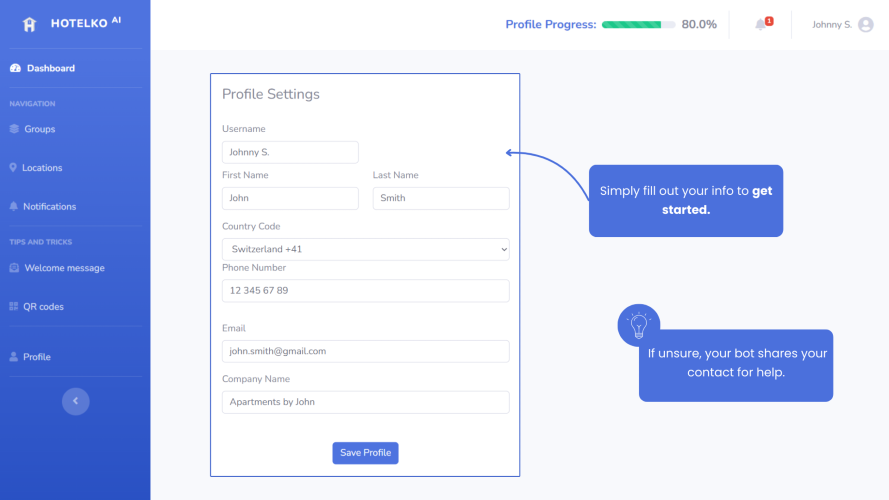889x500 pixels.
Task: Open the Johnny S. account menu
Action: coord(843,24)
